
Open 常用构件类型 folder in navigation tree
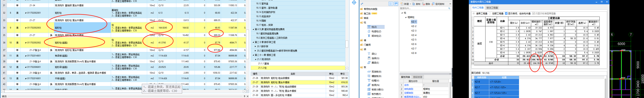click(369, 9)
